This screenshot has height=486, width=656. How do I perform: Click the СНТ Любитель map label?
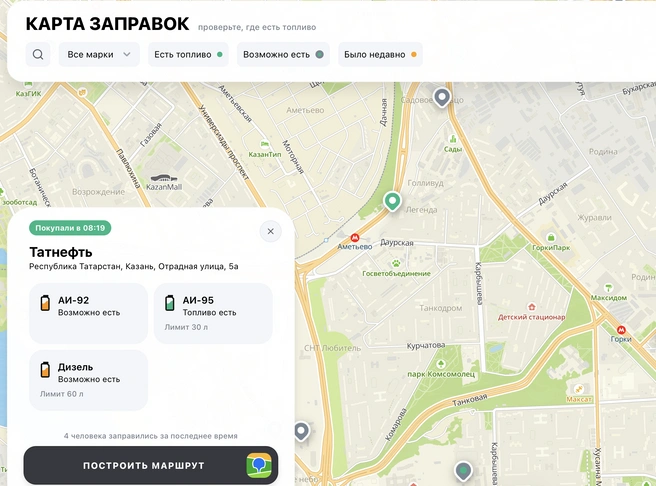tap(332, 348)
